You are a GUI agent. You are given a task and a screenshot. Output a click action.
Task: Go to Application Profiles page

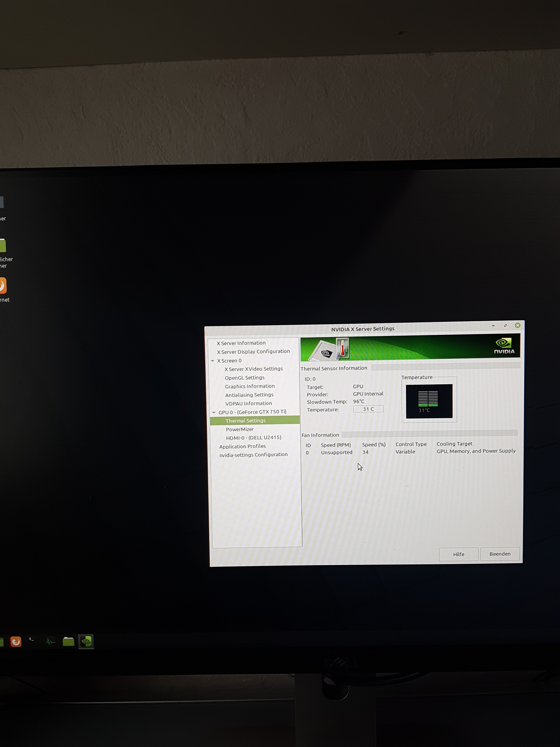coord(242,446)
